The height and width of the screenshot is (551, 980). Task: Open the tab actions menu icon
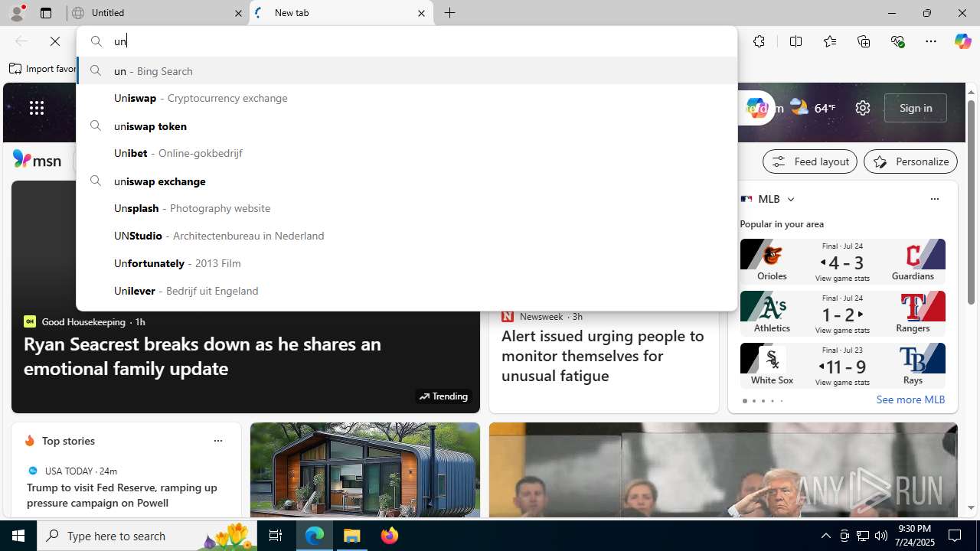(46, 13)
